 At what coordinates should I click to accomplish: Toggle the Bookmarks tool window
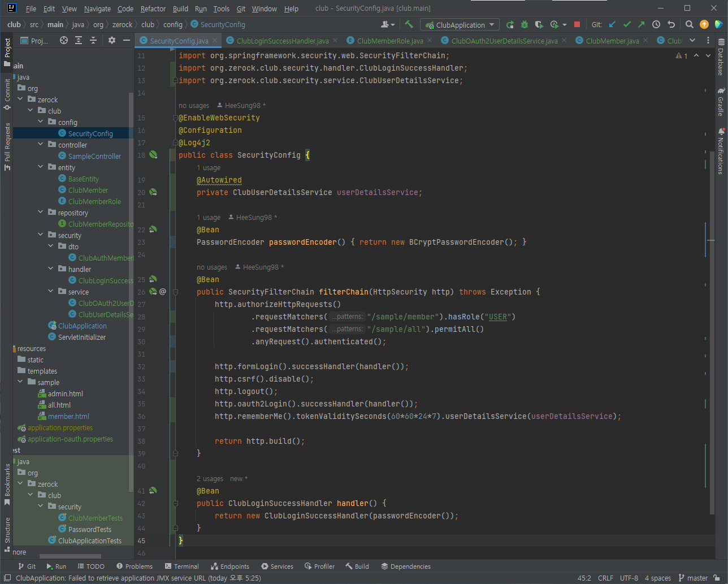tap(7, 484)
